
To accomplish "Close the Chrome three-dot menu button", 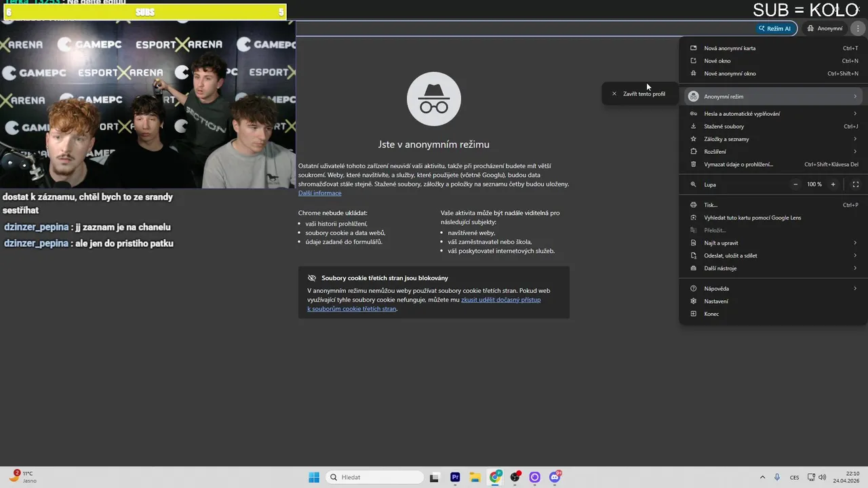I will [858, 28].
